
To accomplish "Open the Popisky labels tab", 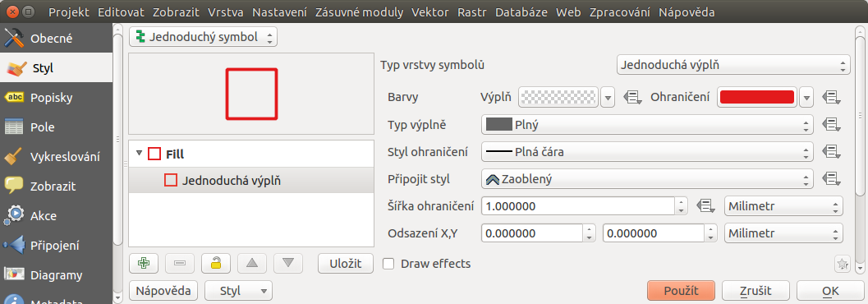I will [56, 98].
